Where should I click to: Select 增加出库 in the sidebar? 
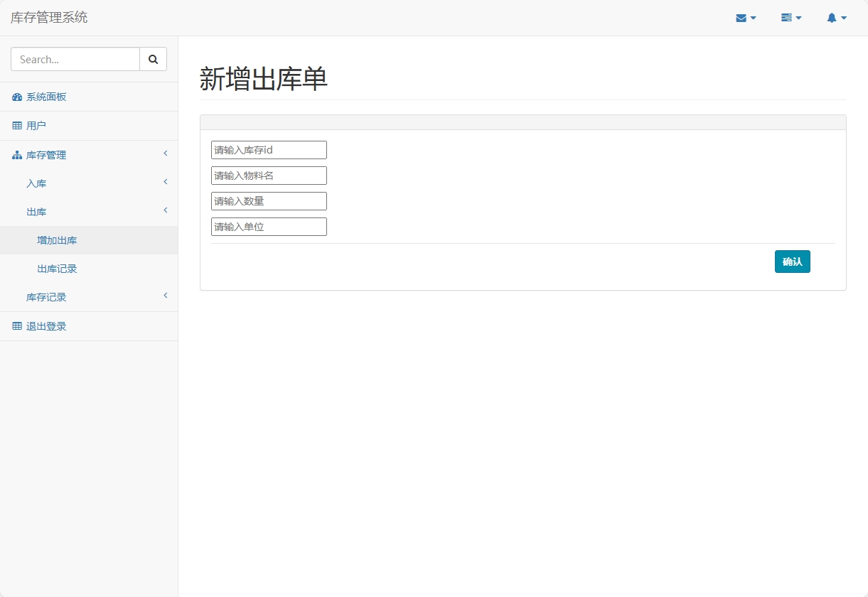tap(57, 240)
